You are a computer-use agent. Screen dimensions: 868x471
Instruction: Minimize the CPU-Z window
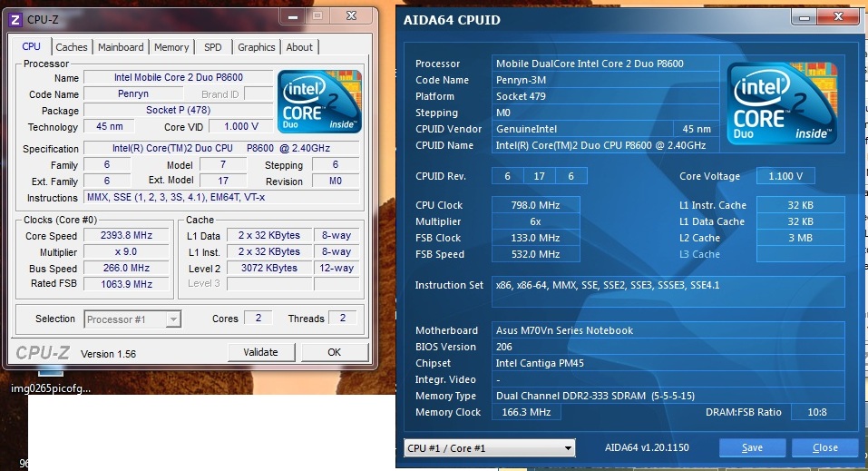point(293,16)
